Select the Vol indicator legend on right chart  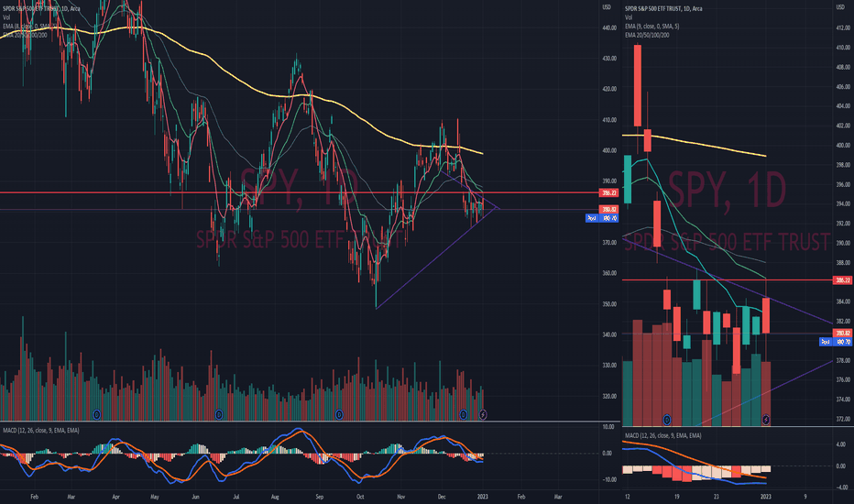pos(629,17)
